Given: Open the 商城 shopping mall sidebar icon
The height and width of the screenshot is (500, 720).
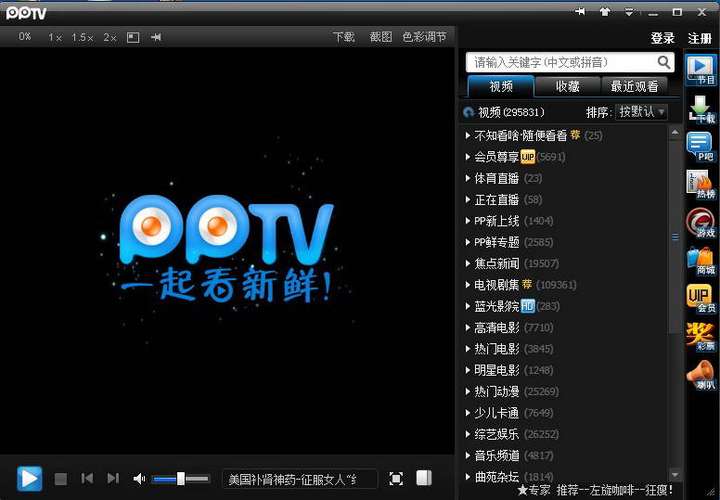Looking at the screenshot, I should tap(702, 261).
